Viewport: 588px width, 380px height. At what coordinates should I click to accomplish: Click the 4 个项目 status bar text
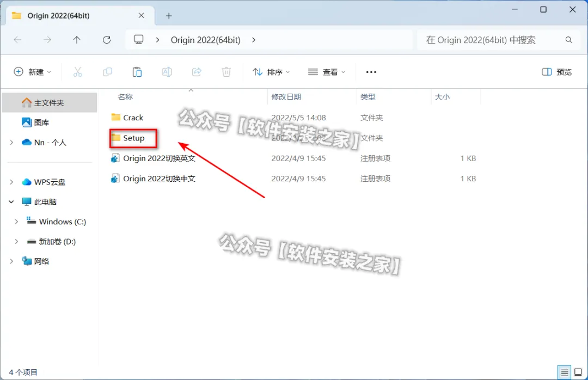(x=23, y=372)
